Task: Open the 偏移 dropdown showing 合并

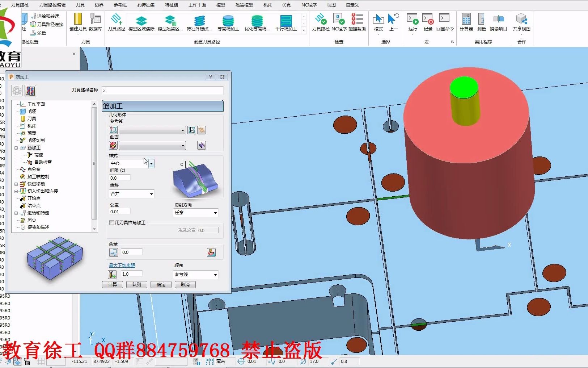Action: click(x=151, y=194)
